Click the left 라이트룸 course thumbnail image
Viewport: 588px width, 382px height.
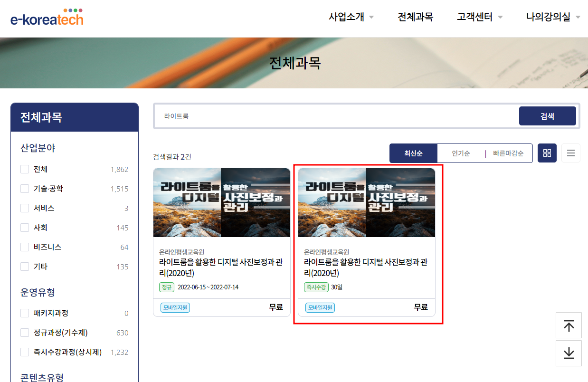[221, 202]
